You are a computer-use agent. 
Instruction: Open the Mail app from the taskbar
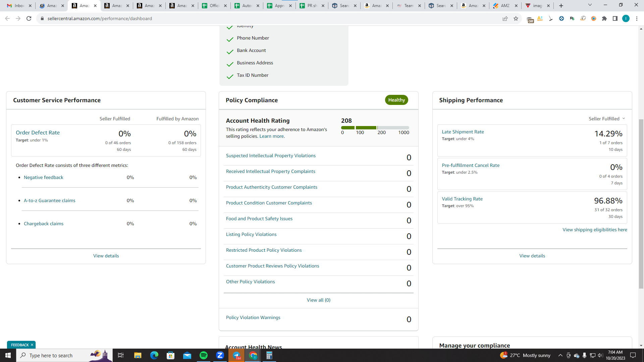187,355
